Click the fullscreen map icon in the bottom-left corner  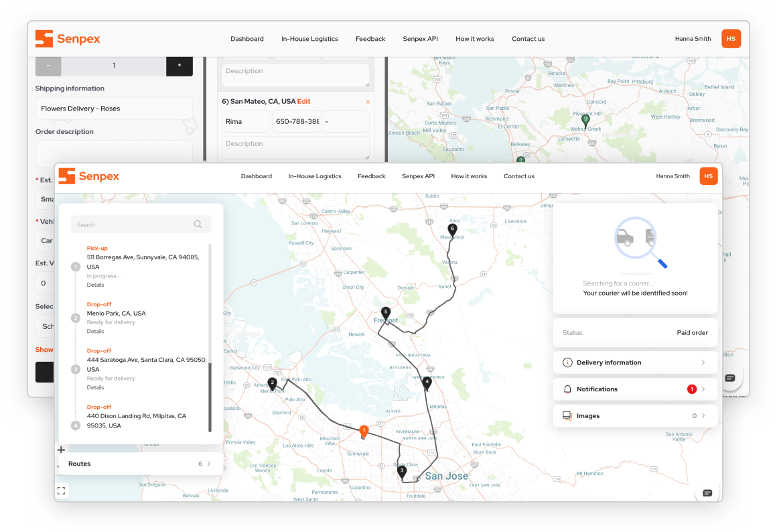[62, 490]
